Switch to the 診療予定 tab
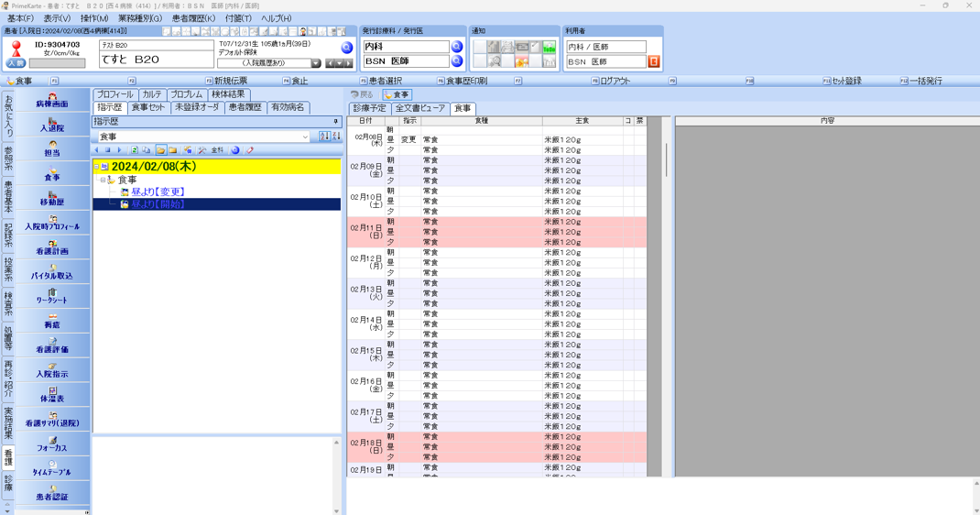 (369, 108)
